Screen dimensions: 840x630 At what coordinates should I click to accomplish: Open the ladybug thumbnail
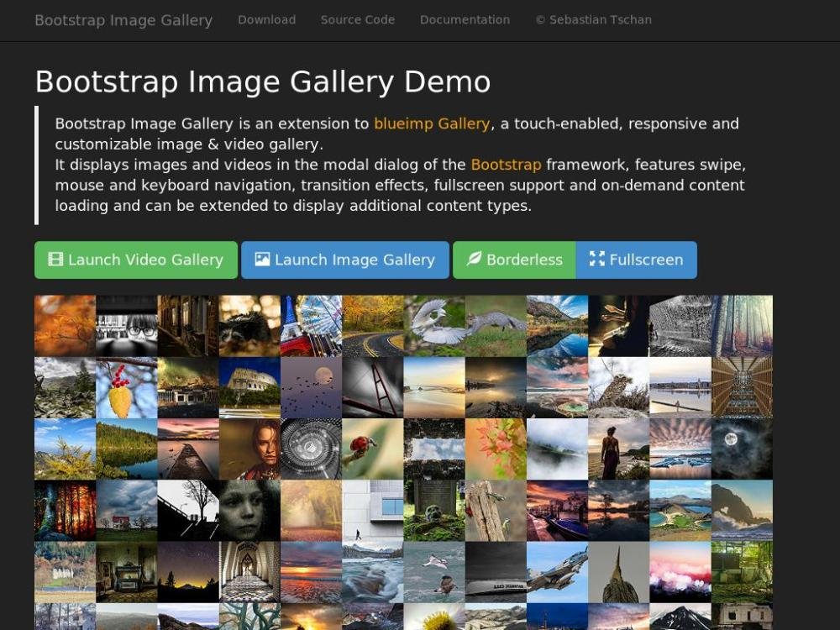pyautogui.click(x=372, y=449)
